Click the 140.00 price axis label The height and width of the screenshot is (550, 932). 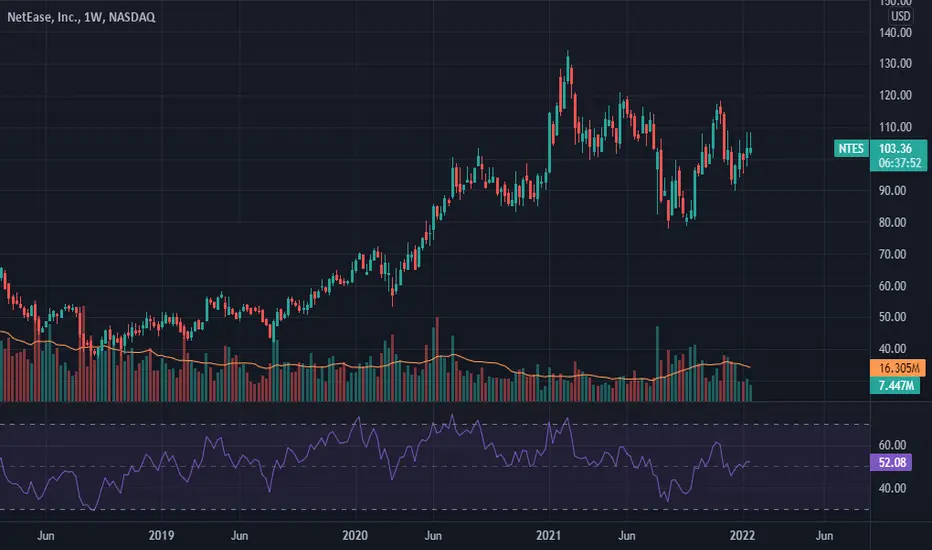coord(895,33)
